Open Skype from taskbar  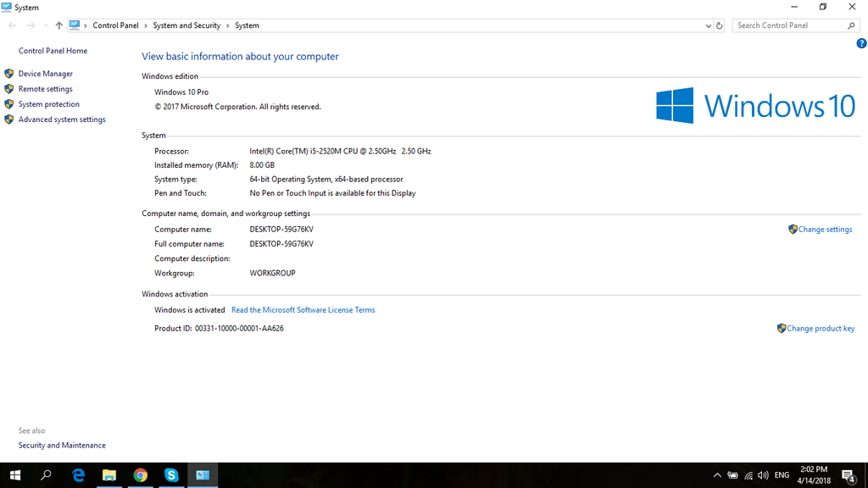pos(171,475)
